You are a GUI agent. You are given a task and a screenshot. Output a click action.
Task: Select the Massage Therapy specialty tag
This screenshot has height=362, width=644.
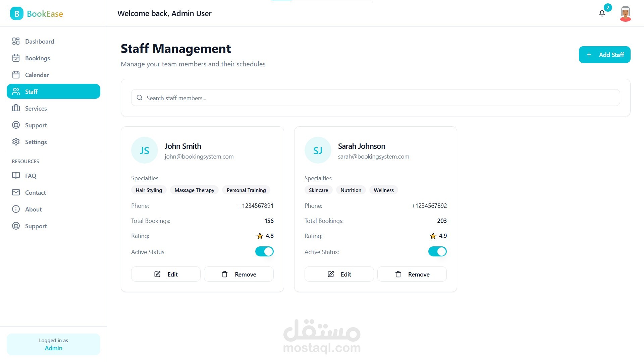(x=194, y=190)
